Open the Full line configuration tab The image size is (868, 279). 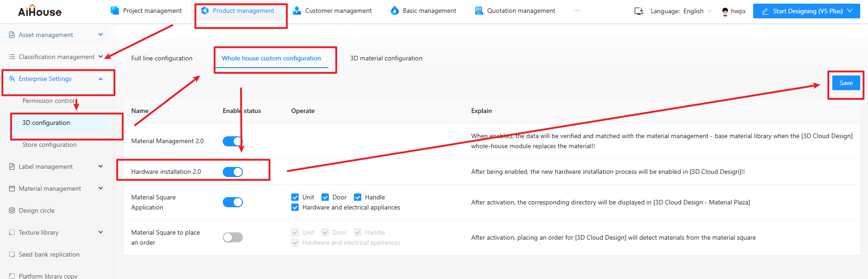point(161,58)
